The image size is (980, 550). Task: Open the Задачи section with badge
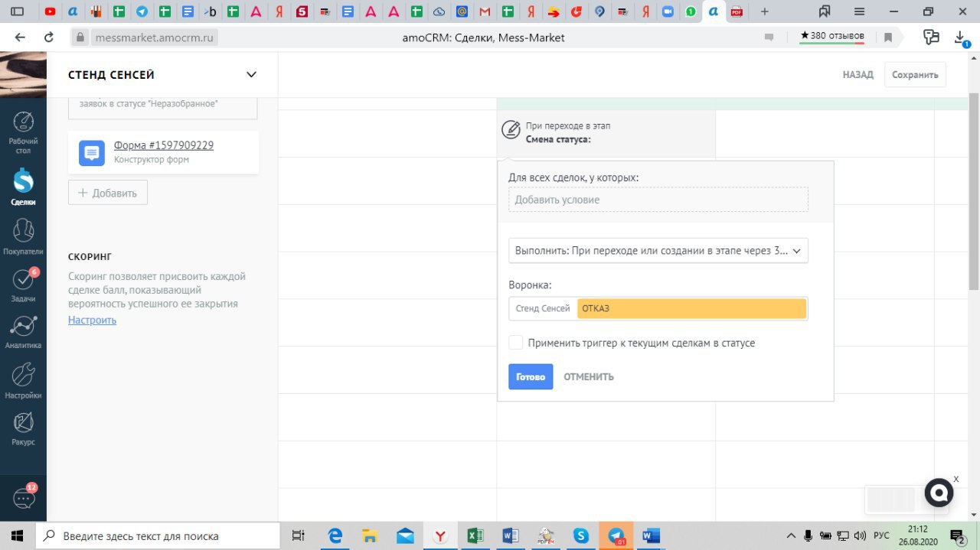(24, 286)
